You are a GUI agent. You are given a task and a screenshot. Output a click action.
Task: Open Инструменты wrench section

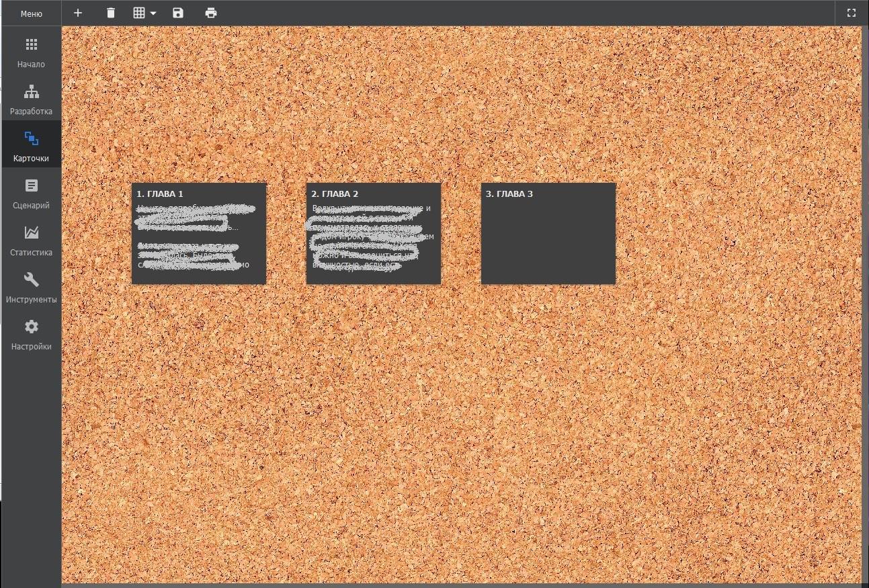[x=31, y=288]
